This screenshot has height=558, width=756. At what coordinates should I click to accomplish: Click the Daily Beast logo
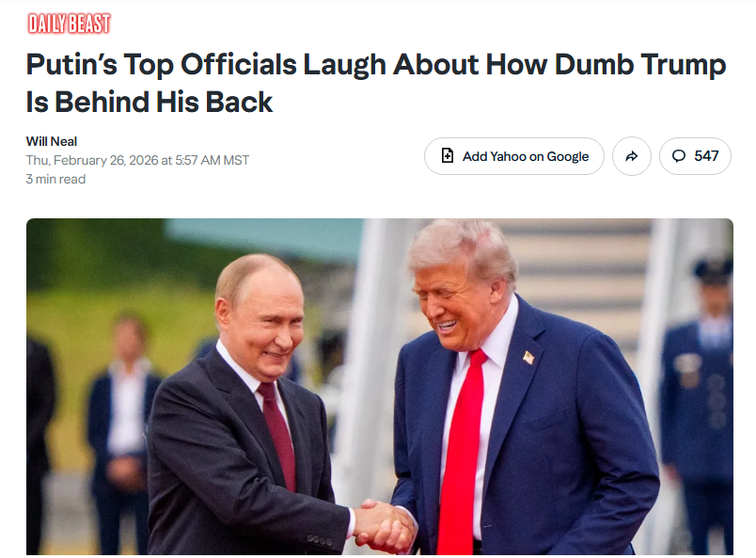(x=69, y=24)
